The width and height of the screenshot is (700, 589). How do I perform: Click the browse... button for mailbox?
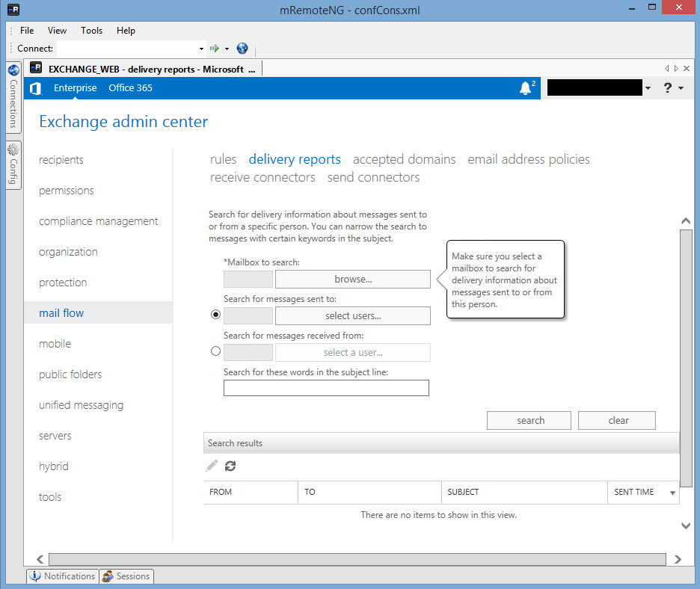click(x=353, y=279)
